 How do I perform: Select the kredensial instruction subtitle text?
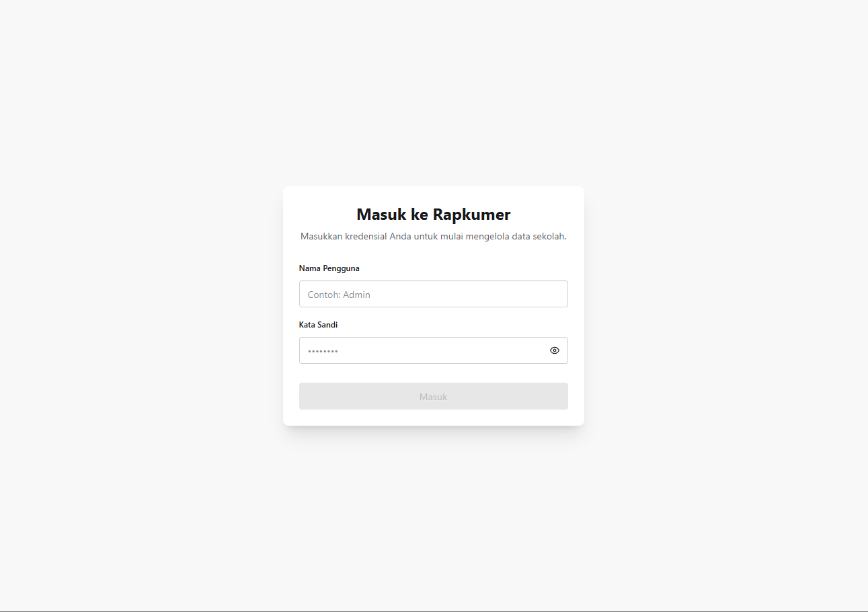click(433, 236)
